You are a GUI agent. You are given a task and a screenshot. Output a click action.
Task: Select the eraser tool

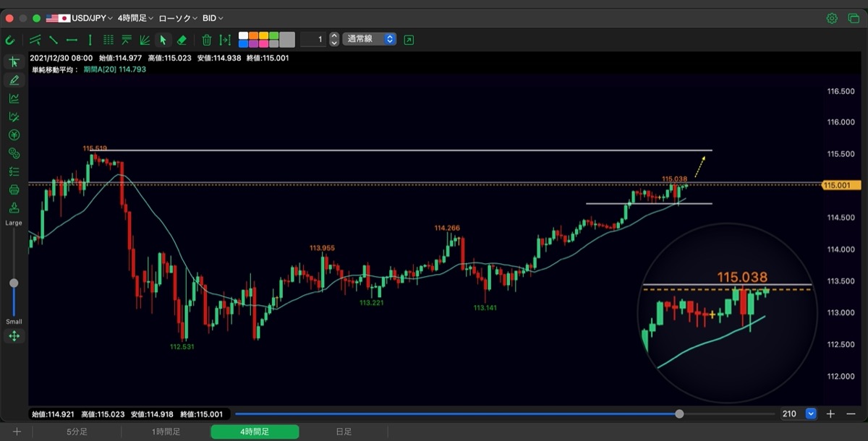tap(182, 40)
